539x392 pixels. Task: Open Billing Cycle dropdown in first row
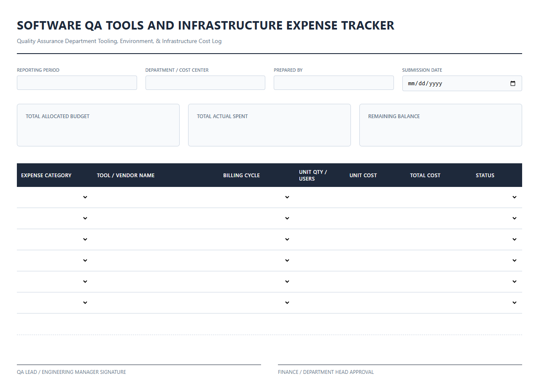point(257,197)
